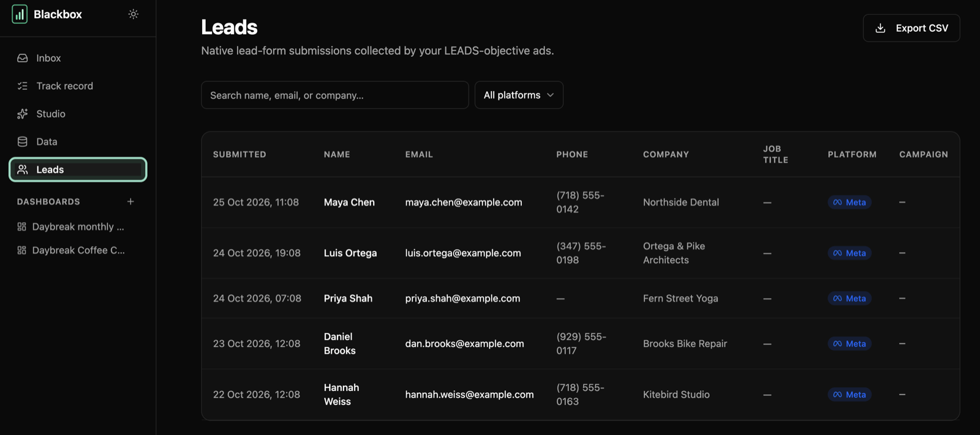Select lead name Priya Shah
Image resolution: width=980 pixels, height=435 pixels.
[x=348, y=298]
